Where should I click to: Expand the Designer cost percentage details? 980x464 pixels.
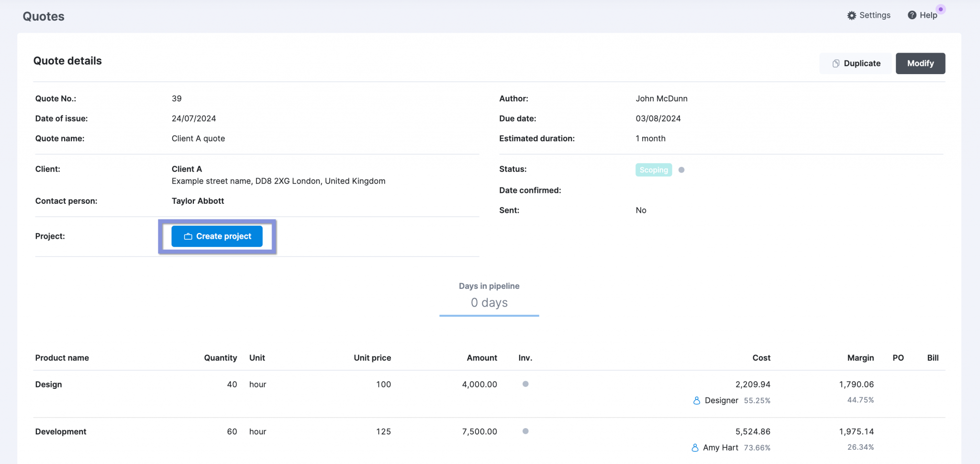point(757,400)
